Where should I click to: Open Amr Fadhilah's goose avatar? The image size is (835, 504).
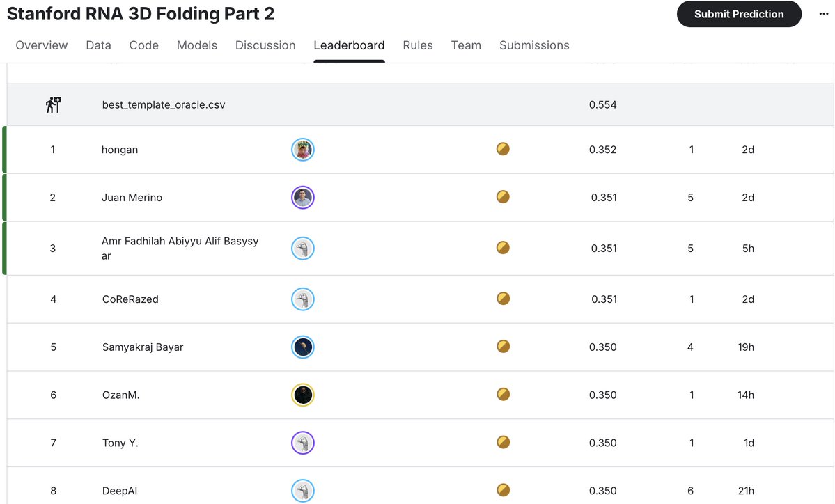click(302, 248)
